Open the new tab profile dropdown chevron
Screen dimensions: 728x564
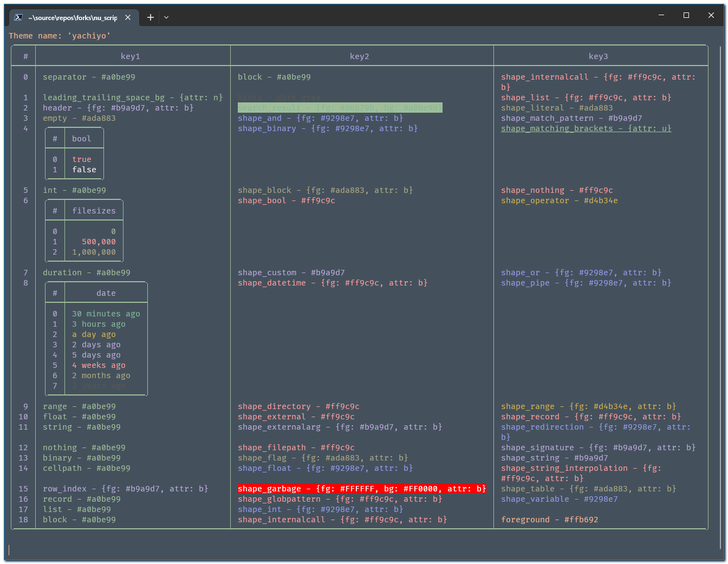[166, 17]
